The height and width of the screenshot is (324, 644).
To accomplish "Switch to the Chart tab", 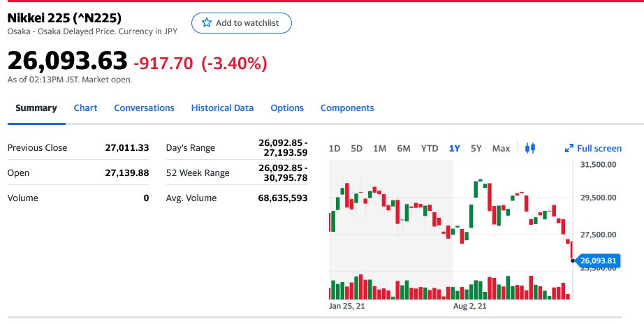I will coord(85,108).
